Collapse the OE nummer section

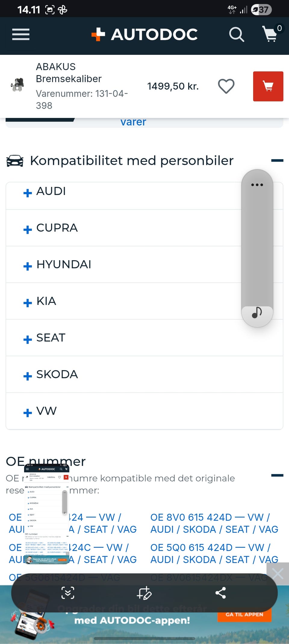point(277,475)
